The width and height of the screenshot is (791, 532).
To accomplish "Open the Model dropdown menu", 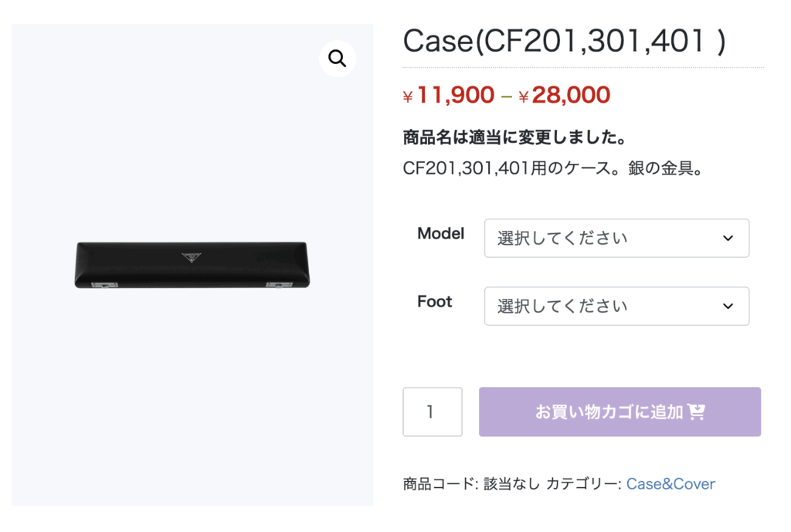I will tap(616, 238).
